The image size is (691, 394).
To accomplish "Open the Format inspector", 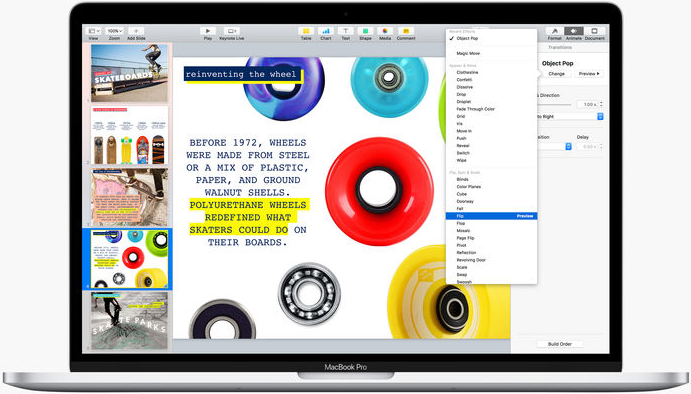I will (x=554, y=31).
